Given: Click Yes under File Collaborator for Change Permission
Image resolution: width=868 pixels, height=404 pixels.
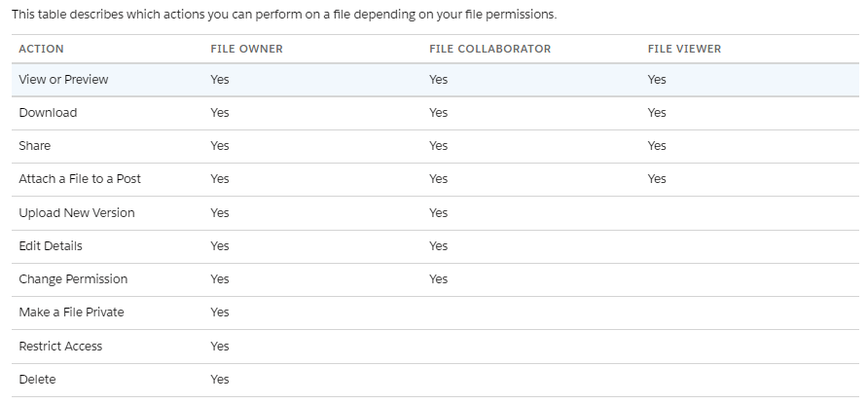Looking at the screenshot, I should (439, 279).
